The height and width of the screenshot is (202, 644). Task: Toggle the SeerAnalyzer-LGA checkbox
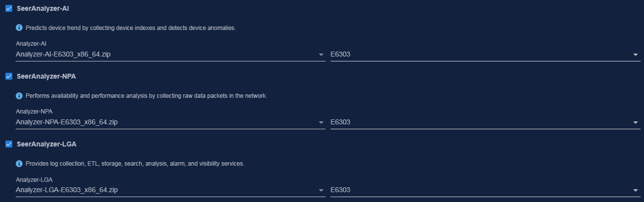9,144
